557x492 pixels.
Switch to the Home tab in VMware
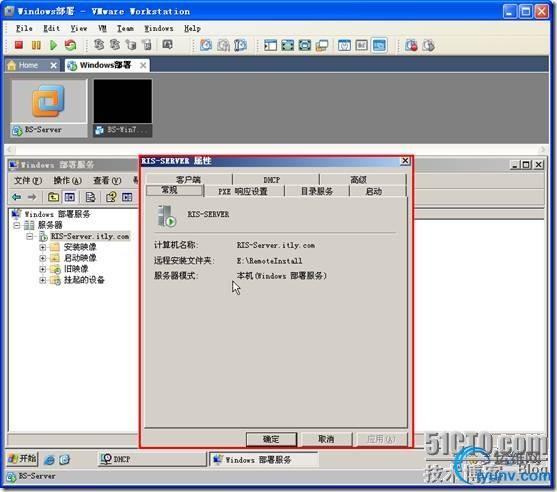pyautogui.click(x=32, y=65)
